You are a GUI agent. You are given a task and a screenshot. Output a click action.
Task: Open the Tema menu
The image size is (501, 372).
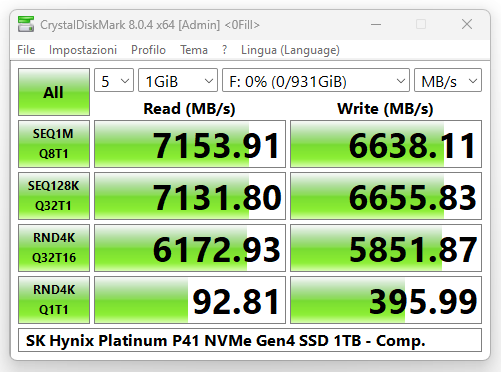pyautogui.click(x=194, y=50)
